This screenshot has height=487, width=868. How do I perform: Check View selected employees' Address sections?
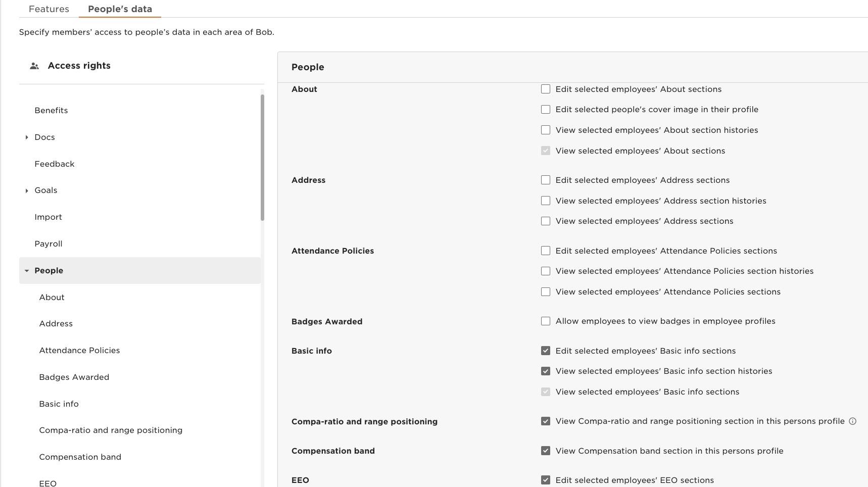tap(546, 221)
